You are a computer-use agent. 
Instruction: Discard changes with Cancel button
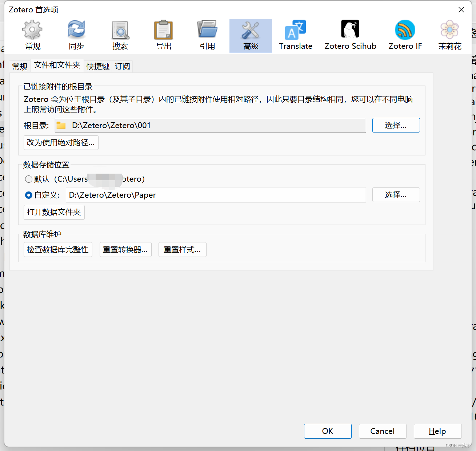click(x=383, y=431)
